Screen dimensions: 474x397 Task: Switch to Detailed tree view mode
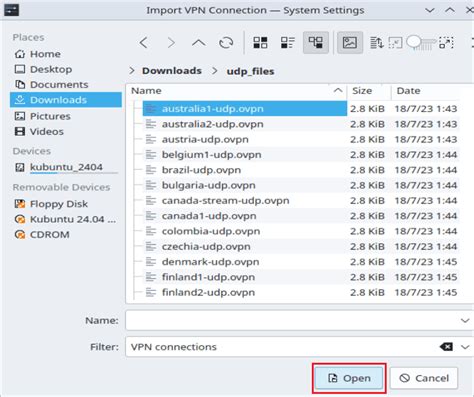[x=316, y=43]
